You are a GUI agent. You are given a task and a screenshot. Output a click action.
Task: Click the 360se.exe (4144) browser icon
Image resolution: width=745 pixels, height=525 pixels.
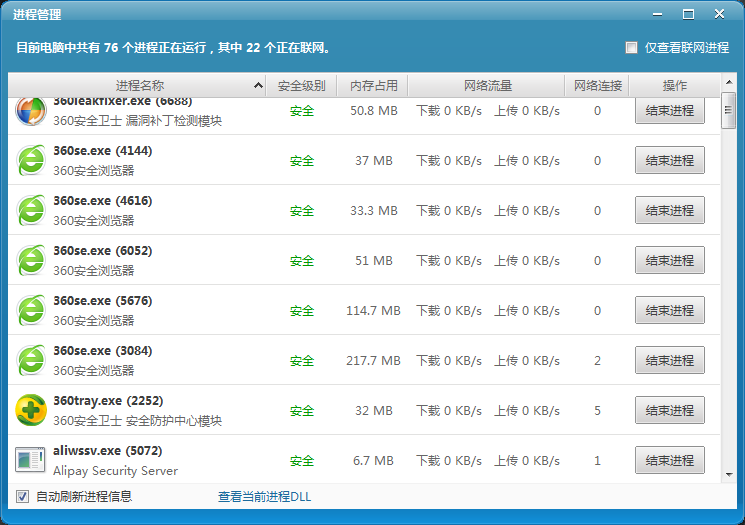pos(31,160)
